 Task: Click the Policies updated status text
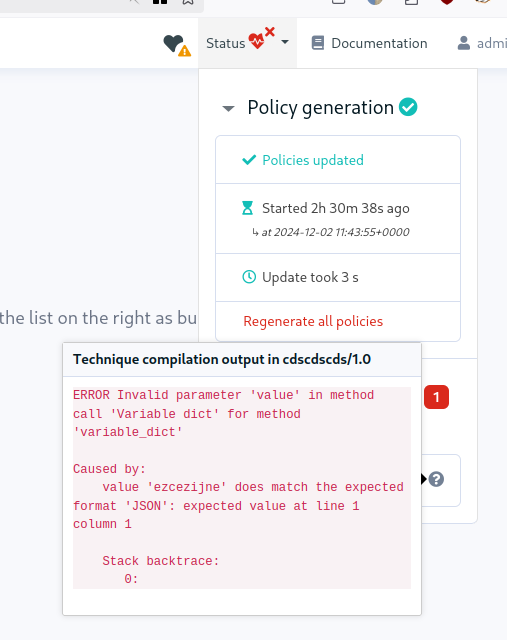[313, 160]
